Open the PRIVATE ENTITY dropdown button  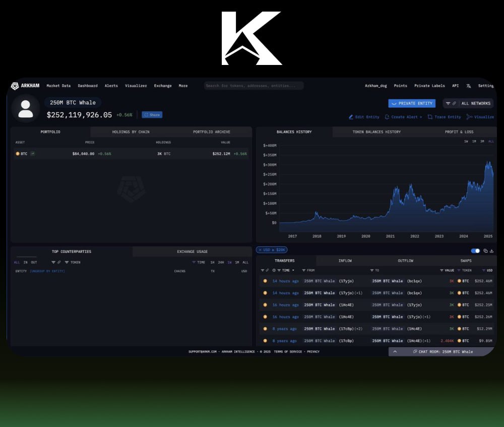[x=412, y=103]
